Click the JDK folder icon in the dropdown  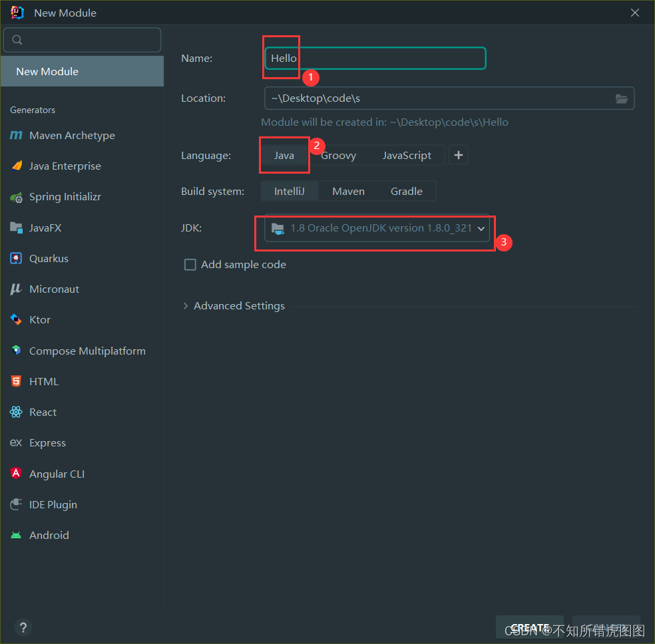tap(278, 228)
